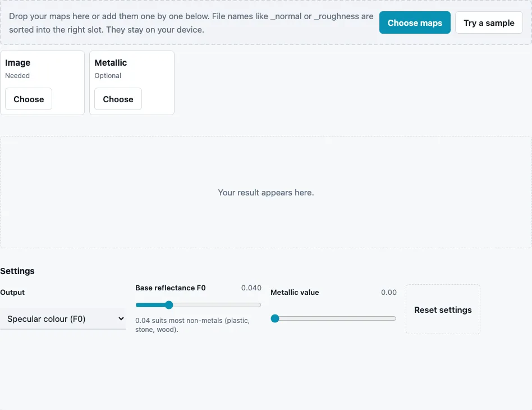The width and height of the screenshot is (532, 410).
Task: Click the hint text about non-metals
Action: pyautogui.click(x=192, y=325)
